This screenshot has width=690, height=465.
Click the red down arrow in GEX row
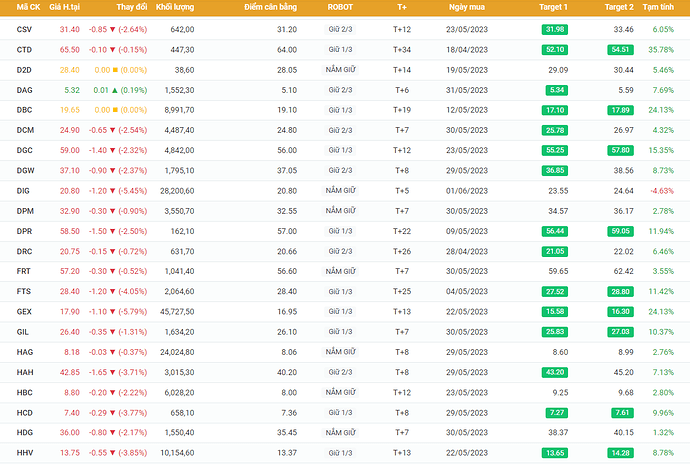[x=113, y=312]
